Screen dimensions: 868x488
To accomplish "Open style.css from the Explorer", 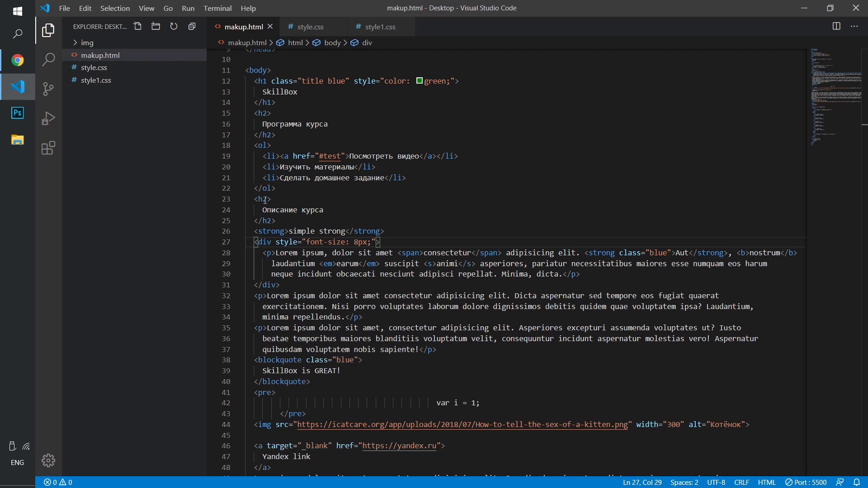I will pyautogui.click(x=94, y=68).
